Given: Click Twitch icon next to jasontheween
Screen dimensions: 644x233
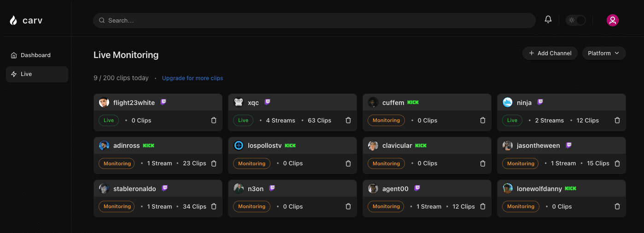Looking at the screenshot, I should [x=568, y=145].
